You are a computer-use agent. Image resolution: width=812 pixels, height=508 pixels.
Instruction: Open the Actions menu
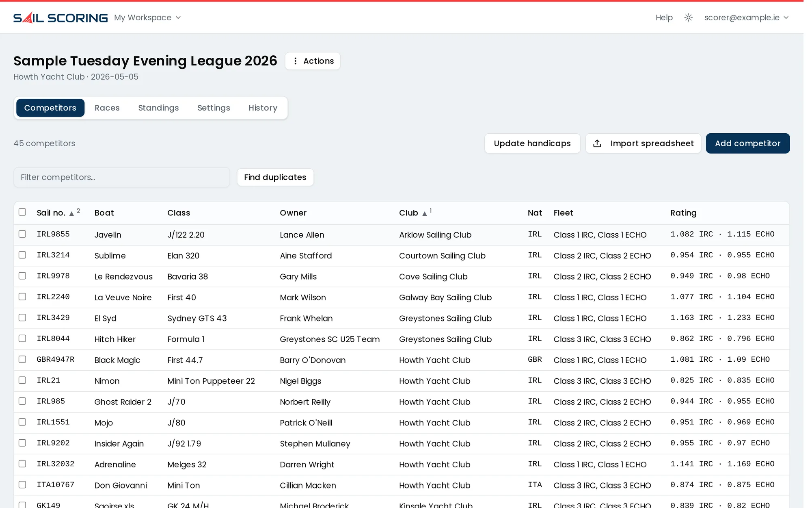pyautogui.click(x=313, y=61)
